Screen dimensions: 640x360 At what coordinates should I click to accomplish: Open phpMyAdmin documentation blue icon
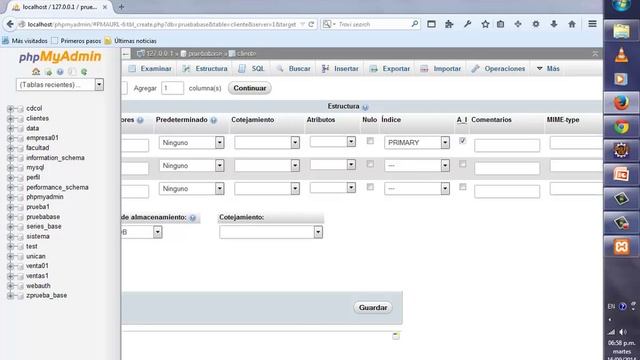[60, 72]
